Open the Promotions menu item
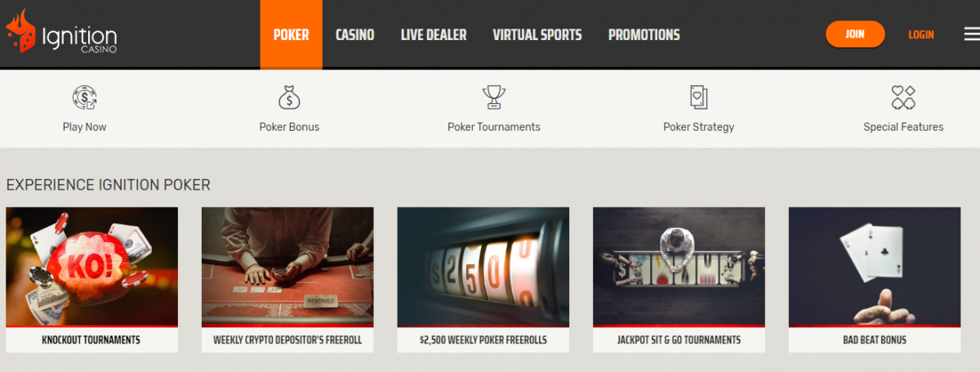The height and width of the screenshot is (372, 980). [x=644, y=35]
